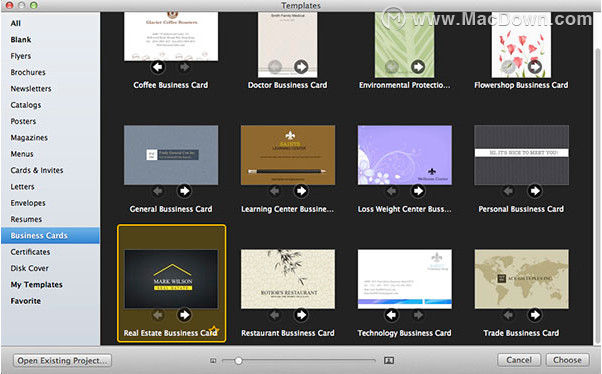Click the Choose button
The height and width of the screenshot is (374, 602).
(x=567, y=360)
